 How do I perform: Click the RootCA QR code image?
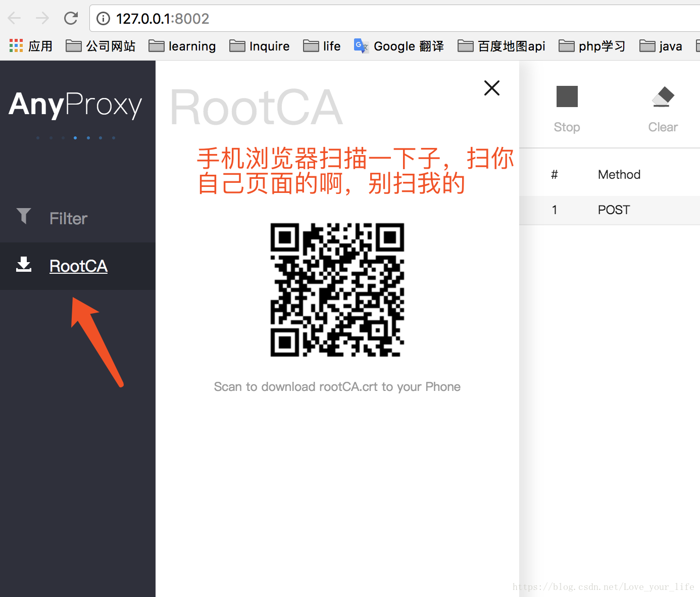point(337,289)
